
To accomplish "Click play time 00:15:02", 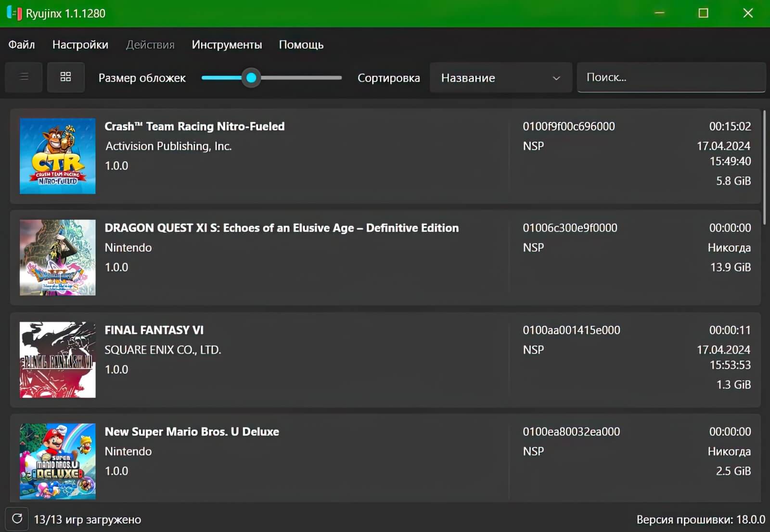I will [x=730, y=127].
